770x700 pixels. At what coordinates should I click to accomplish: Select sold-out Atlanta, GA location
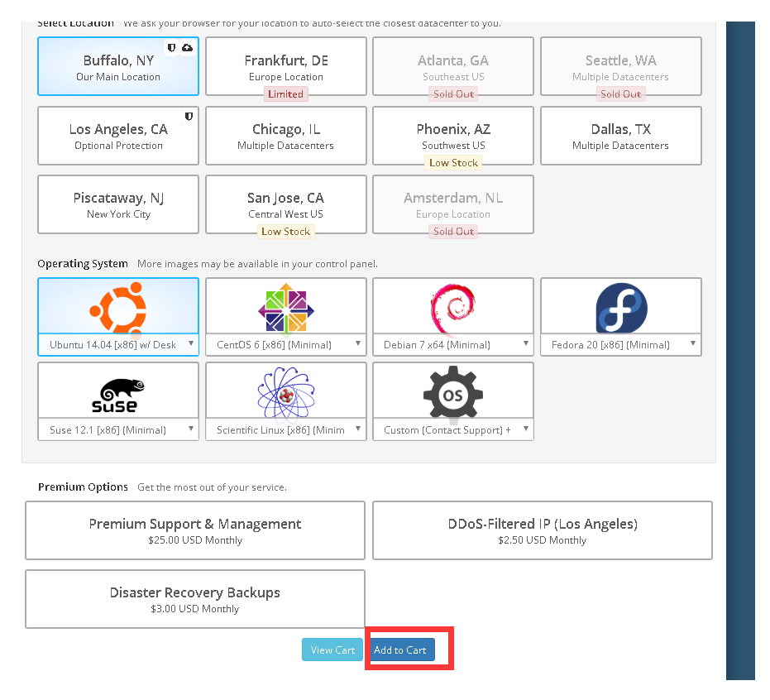(453, 66)
